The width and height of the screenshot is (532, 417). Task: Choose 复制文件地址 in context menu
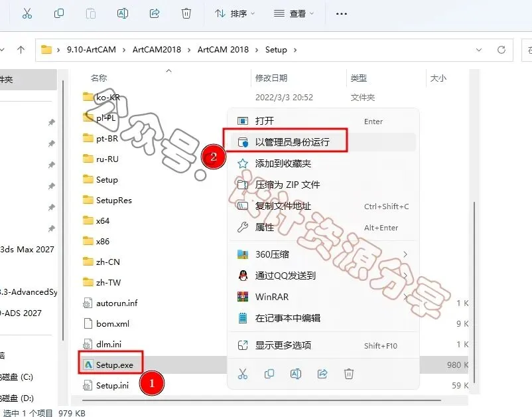[323, 206]
